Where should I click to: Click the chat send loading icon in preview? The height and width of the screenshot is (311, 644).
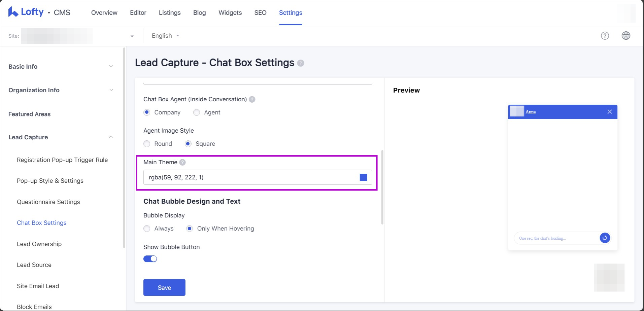[x=605, y=238]
